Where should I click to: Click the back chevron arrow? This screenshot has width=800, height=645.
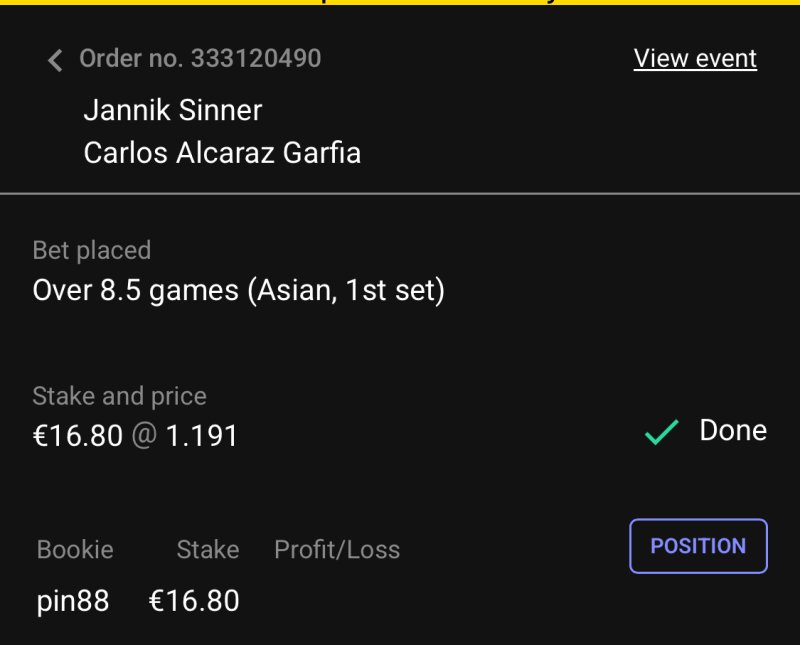tap(55, 60)
